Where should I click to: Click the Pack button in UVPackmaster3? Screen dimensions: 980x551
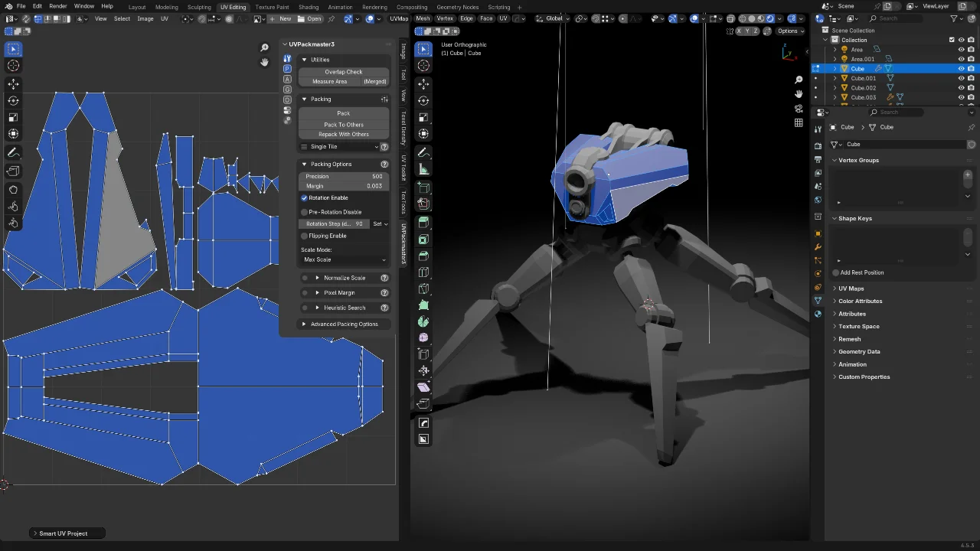(343, 112)
